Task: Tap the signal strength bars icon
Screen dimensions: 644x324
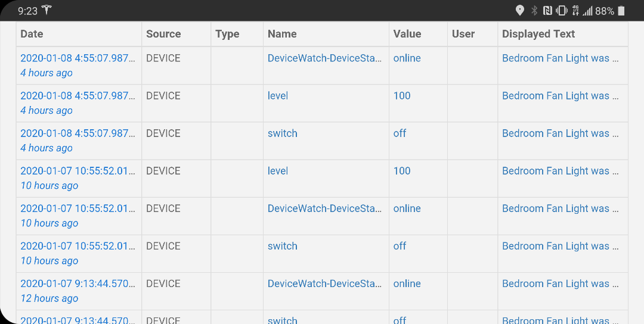Action: click(x=587, y=11)
